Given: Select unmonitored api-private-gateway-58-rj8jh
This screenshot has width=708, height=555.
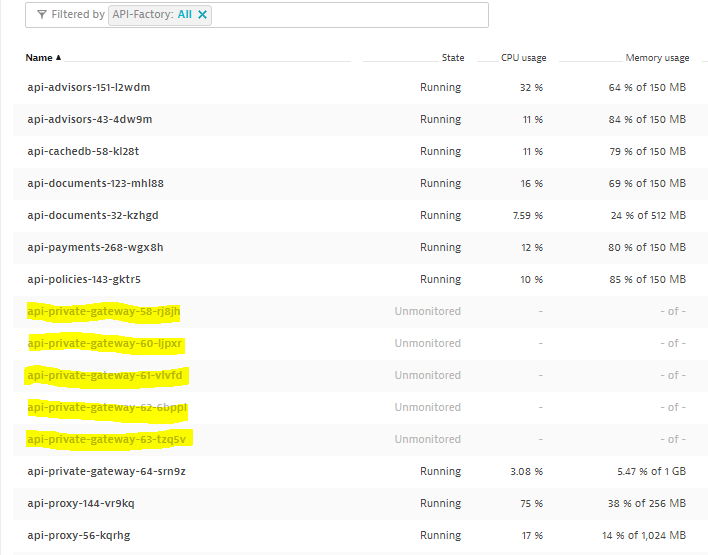Looking at the screenshot, I should (104, 312).
